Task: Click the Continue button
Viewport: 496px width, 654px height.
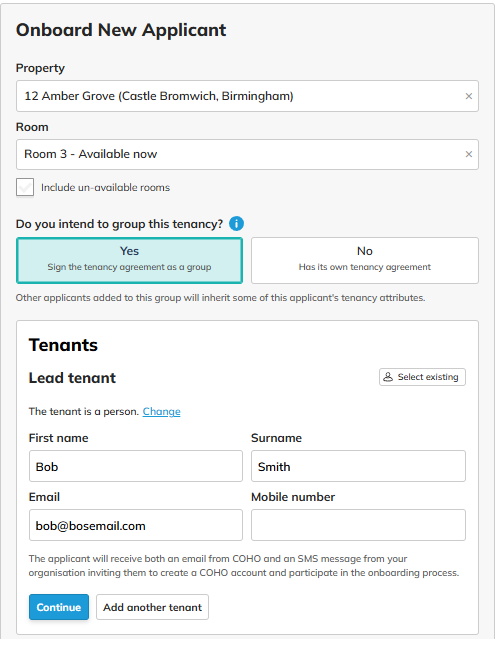Action: (59, 607)
